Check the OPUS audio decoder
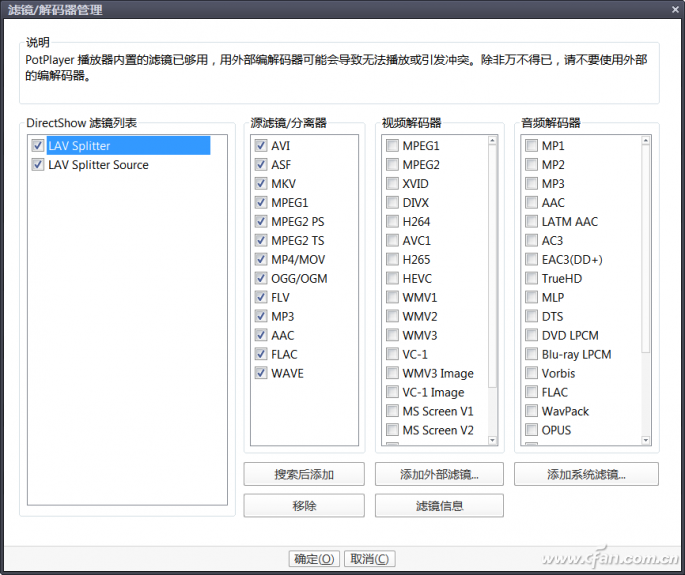This screenshot has width=685, height=575. 531,430
